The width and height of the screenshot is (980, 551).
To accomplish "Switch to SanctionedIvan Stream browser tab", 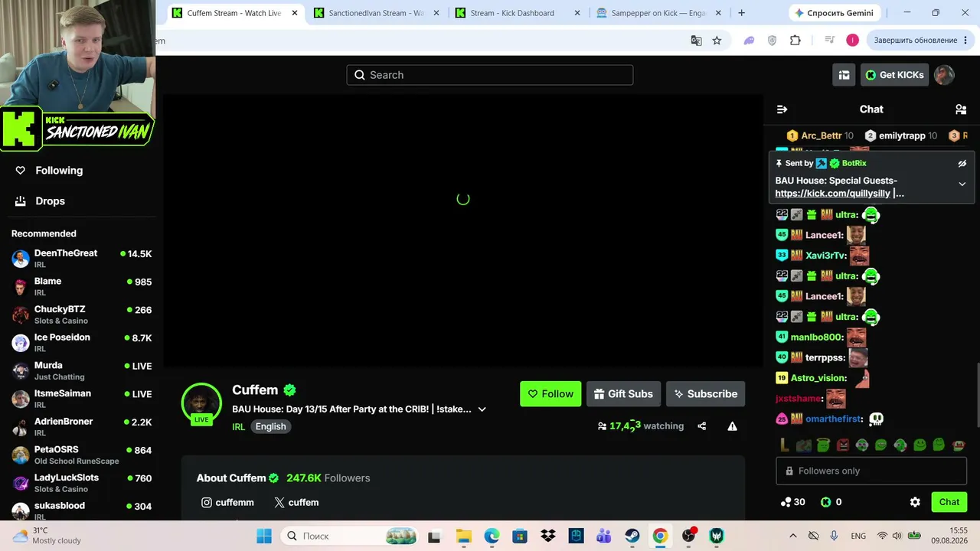I will (x=375, y=13).
